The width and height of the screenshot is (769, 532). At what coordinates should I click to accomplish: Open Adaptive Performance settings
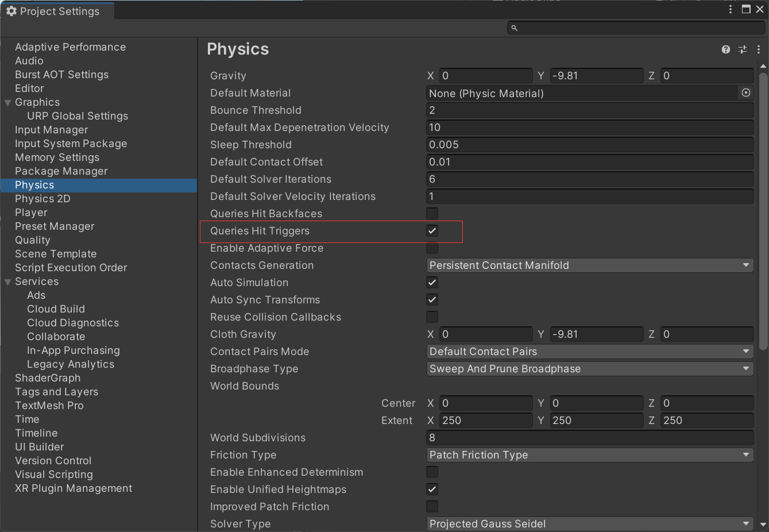(x=70, y=47)
